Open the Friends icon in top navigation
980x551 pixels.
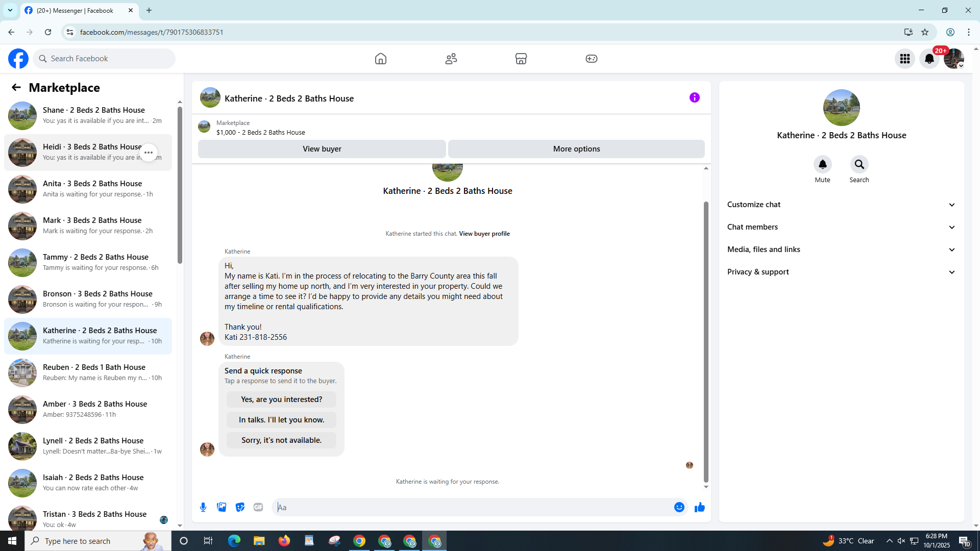click(451, 59)
